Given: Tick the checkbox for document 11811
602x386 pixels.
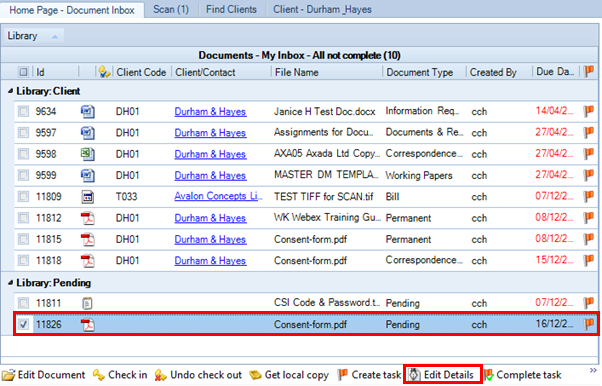Looking at the screenshot, I should (23, 303).
